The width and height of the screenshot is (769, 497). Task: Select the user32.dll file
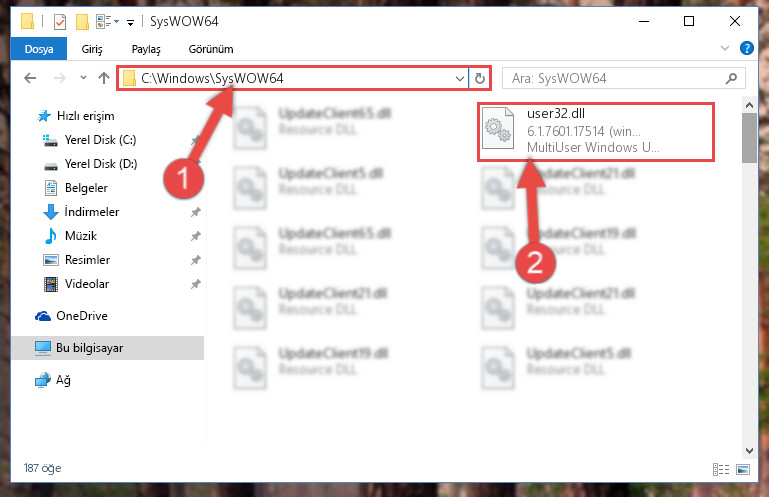tap(596, 131)
